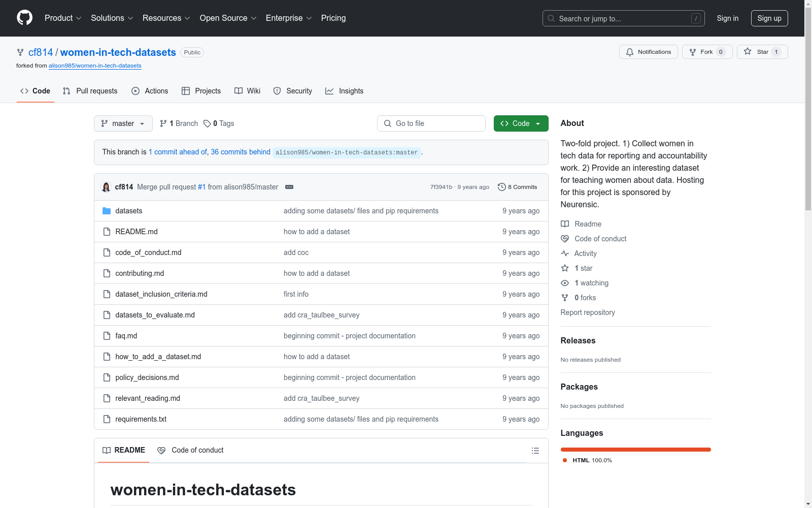Click file icon beside code_of_conduct.md
Image resolution: width=812 pixels, height=508 pixels.
pos(107,252)
